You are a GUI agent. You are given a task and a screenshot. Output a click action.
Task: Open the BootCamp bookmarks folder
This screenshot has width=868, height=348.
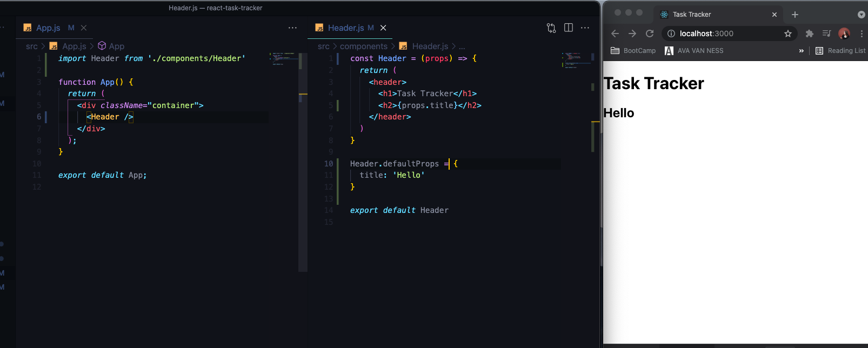(633, 51)
